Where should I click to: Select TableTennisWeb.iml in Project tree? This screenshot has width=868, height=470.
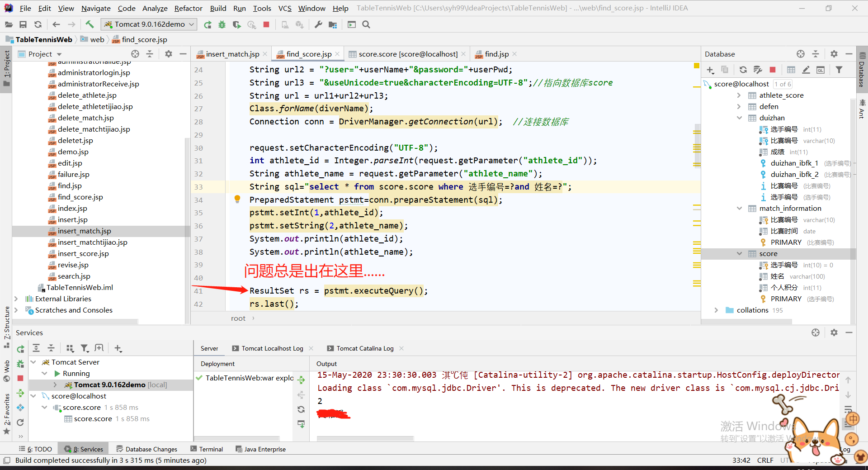click(80, 287)
